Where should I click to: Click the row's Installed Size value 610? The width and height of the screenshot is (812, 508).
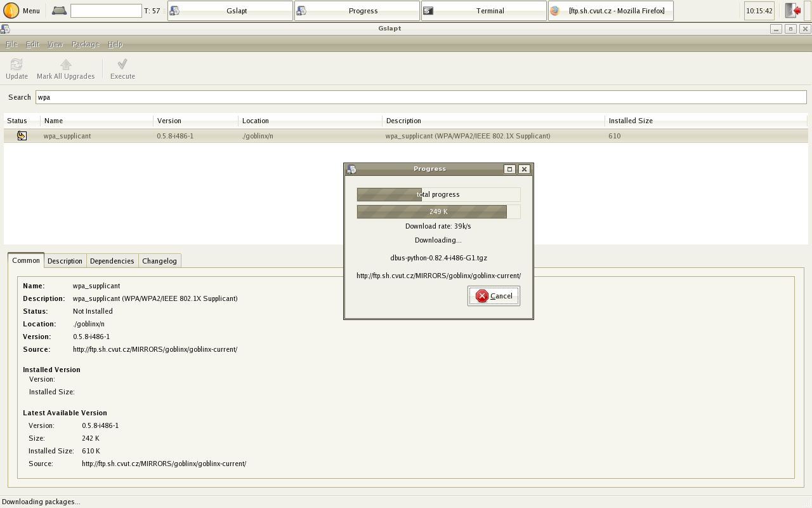click(x=614, y=136)
